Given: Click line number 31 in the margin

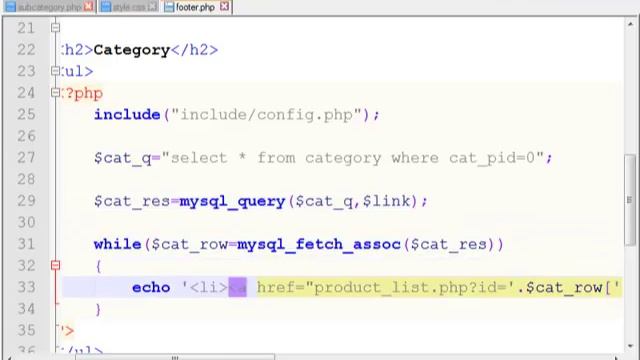Looking at the screenshot, I should tap(26, 244).
